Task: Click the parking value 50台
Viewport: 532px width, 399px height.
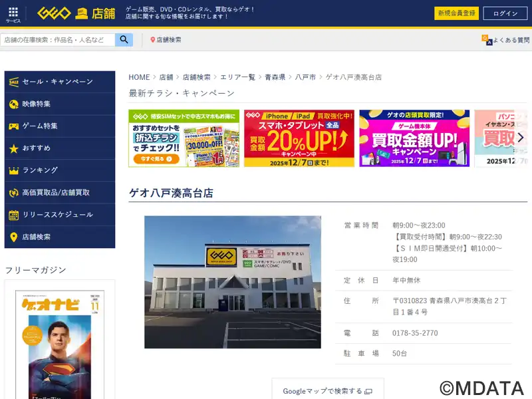Action: (x=400, y=353)
